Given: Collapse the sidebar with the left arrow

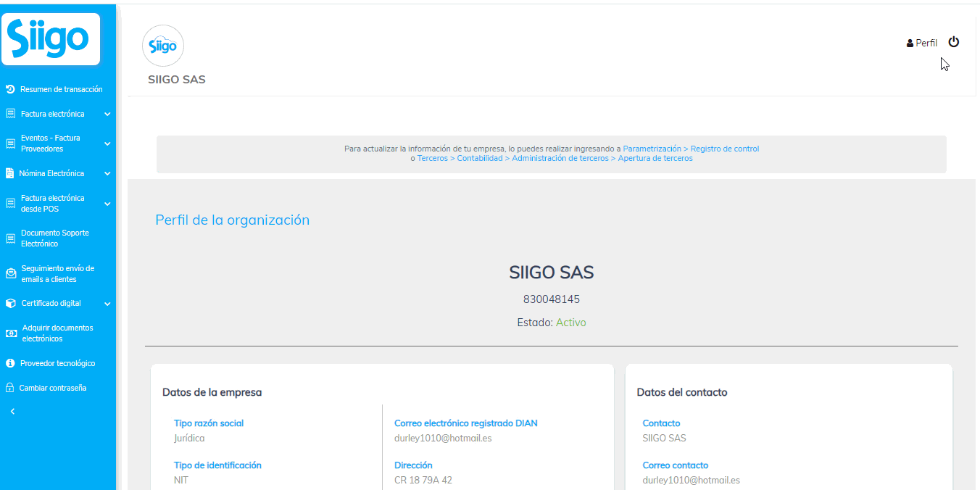Looking at the screenshot, I should tap(12, 412).
